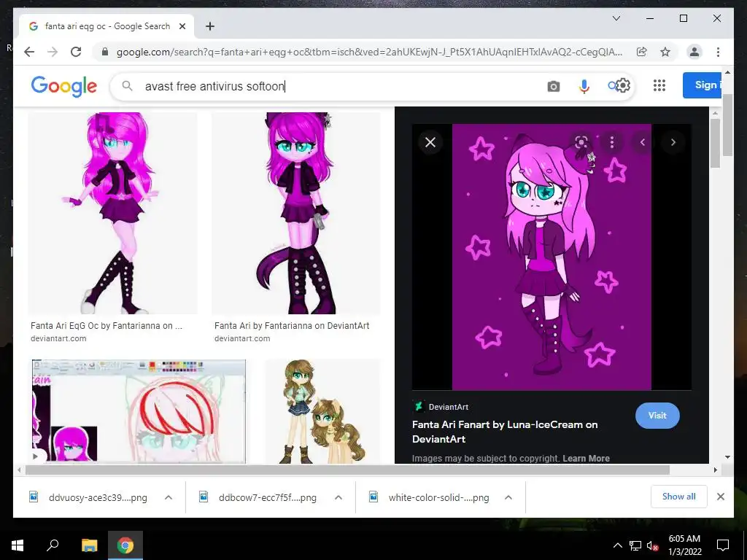Show the next image in preview
This screenshot has width=747, height=560.
[673, 142]
